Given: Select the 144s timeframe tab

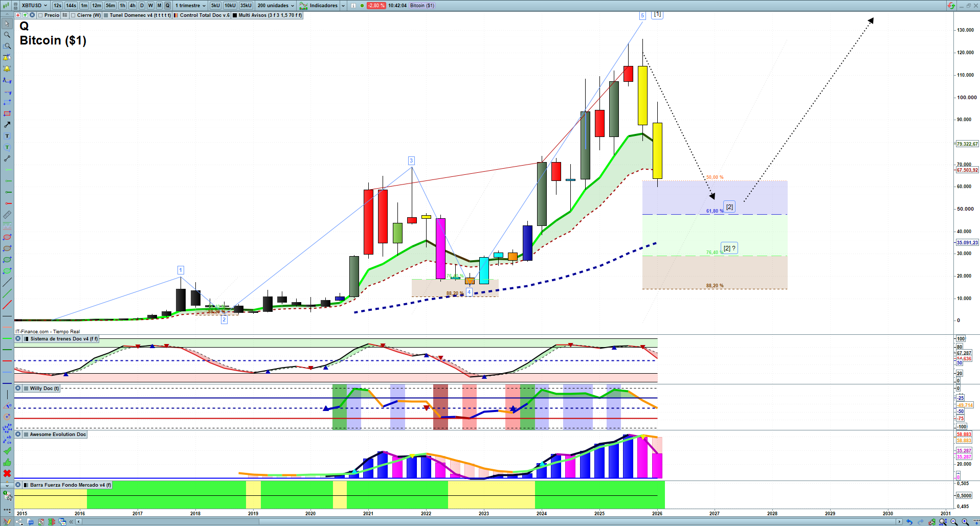Looking at the screenshot, I should (71, 6).
